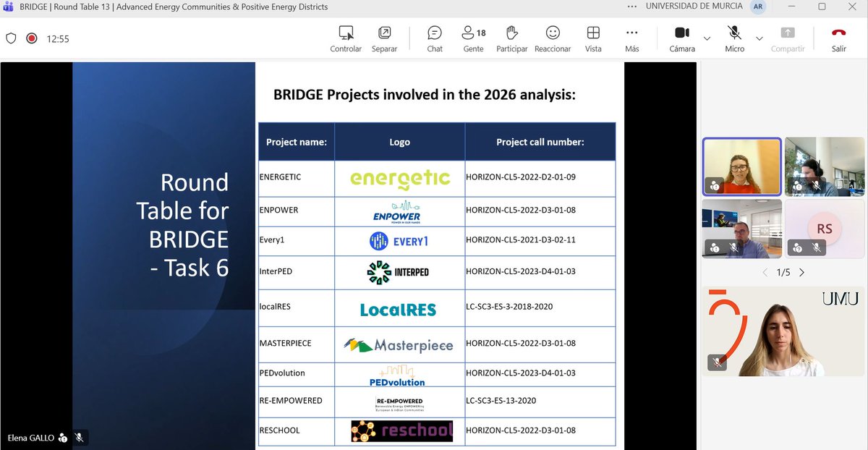Click the reschool logo in table
The image size is (868, 450).
[402, 431]
